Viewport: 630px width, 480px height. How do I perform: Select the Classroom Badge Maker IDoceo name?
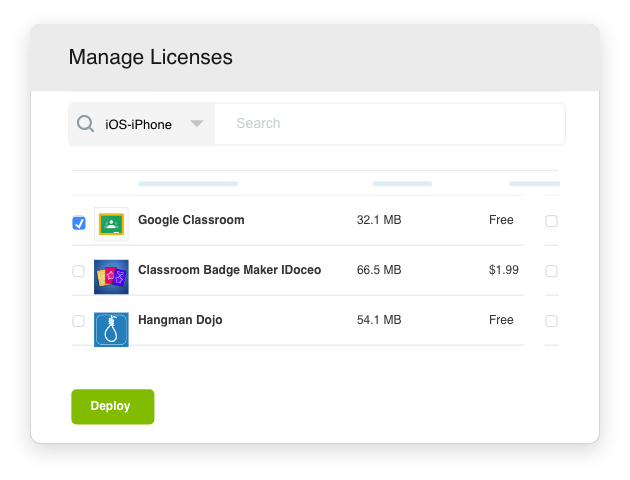pos(229,270)
